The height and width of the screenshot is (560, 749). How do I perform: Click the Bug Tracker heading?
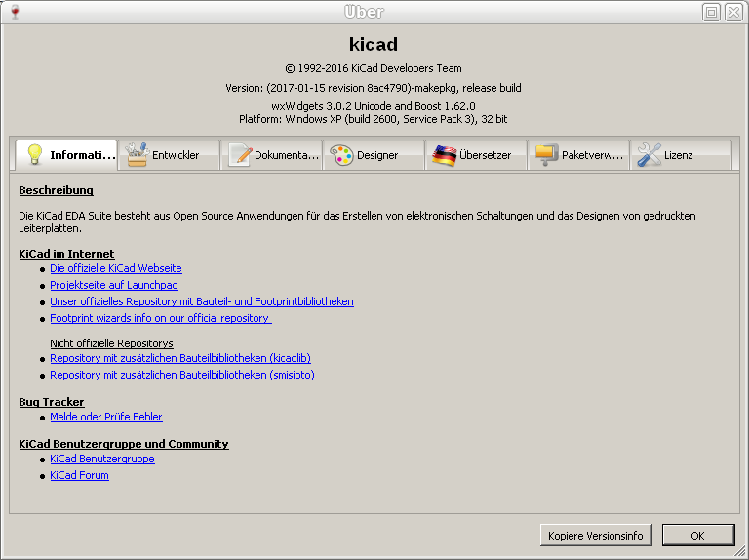click(52, 402)
